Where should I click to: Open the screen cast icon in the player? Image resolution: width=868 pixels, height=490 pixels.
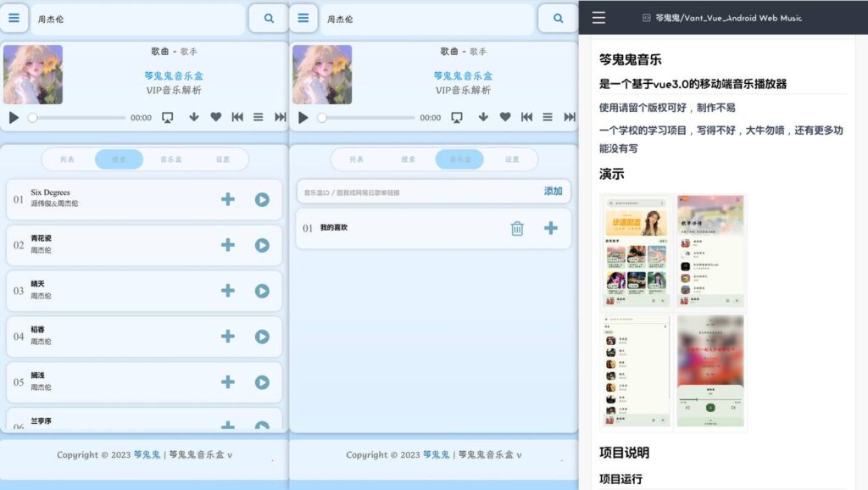tap(168, 117)
